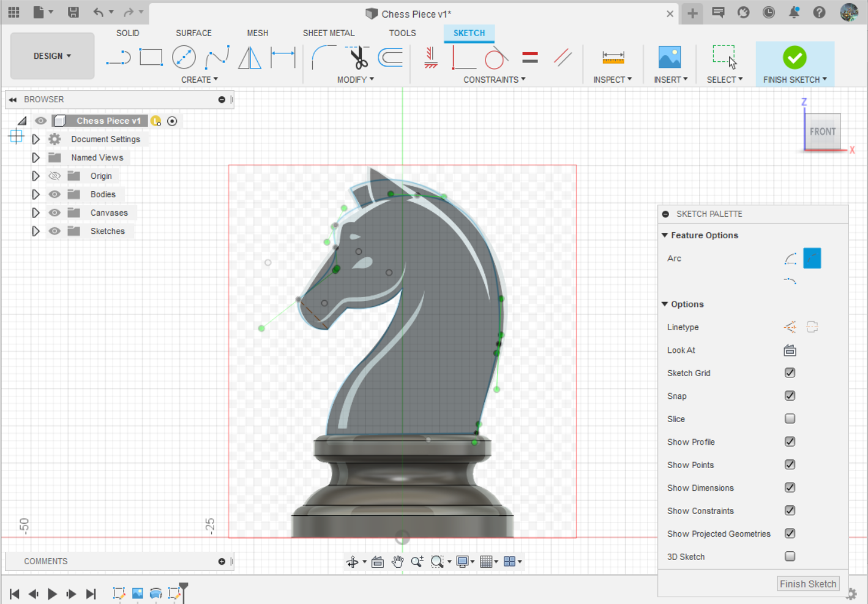Screen dimensions: 868x604
Task: Switch to the SOLID tab
Action: 127,33
